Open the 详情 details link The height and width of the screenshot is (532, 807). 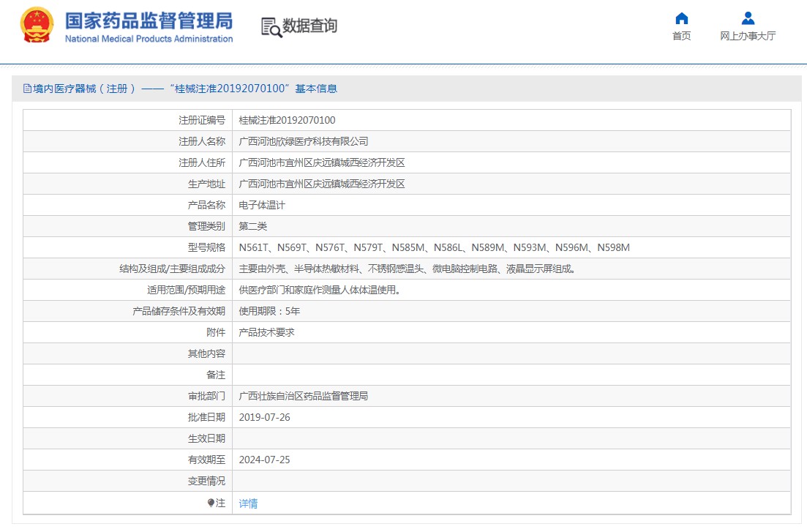pos(247,503)
